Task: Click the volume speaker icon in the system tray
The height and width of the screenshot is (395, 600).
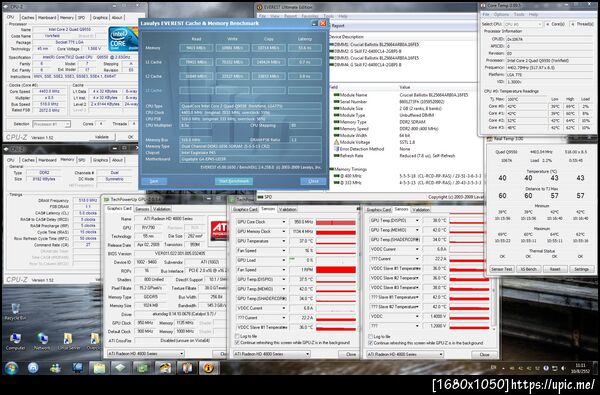Action: (562, 368)
